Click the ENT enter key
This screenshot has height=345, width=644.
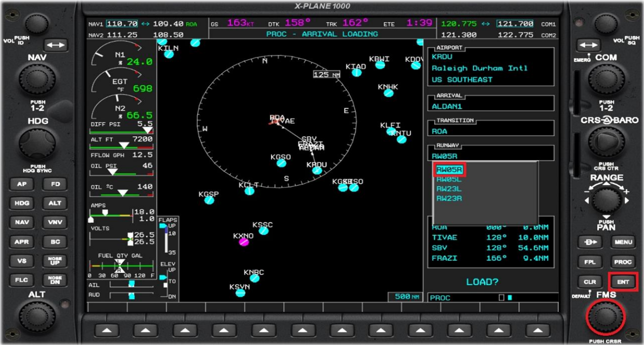coord(623,282)
